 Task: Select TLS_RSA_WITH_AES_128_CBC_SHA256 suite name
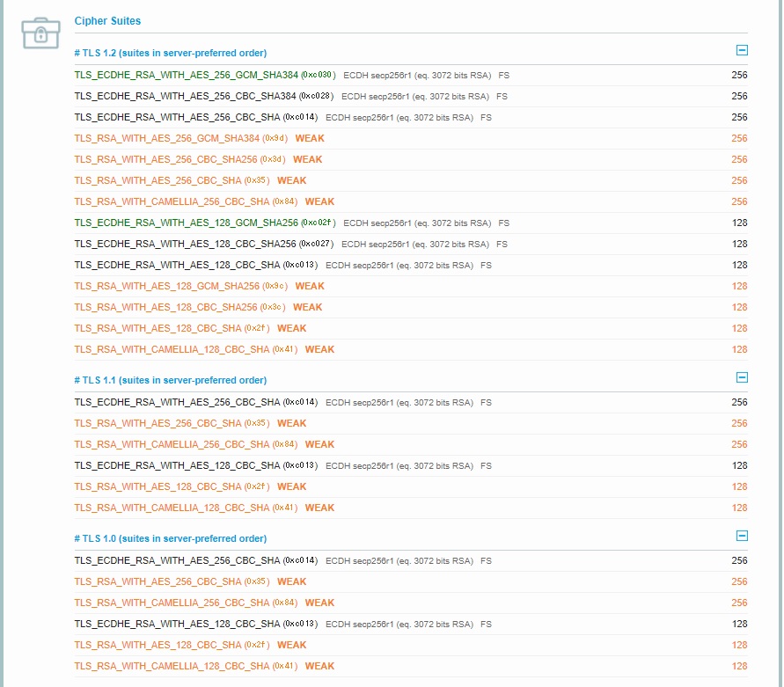point(165,308)
